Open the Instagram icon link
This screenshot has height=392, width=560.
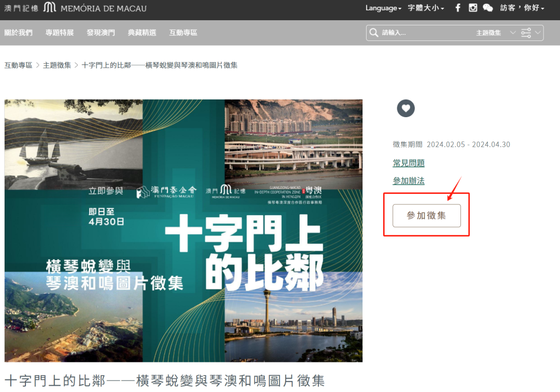coord(473,8)
